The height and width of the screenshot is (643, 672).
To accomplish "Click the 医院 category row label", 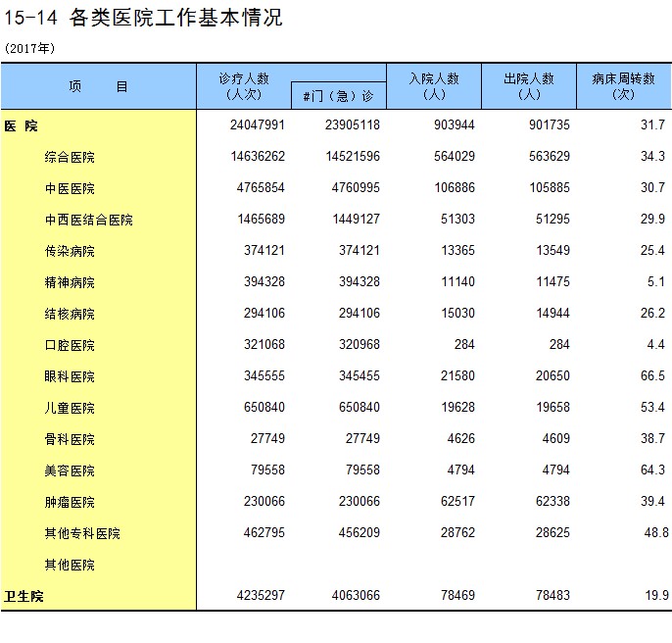I will pyautogui.click(x=22, y=125).
